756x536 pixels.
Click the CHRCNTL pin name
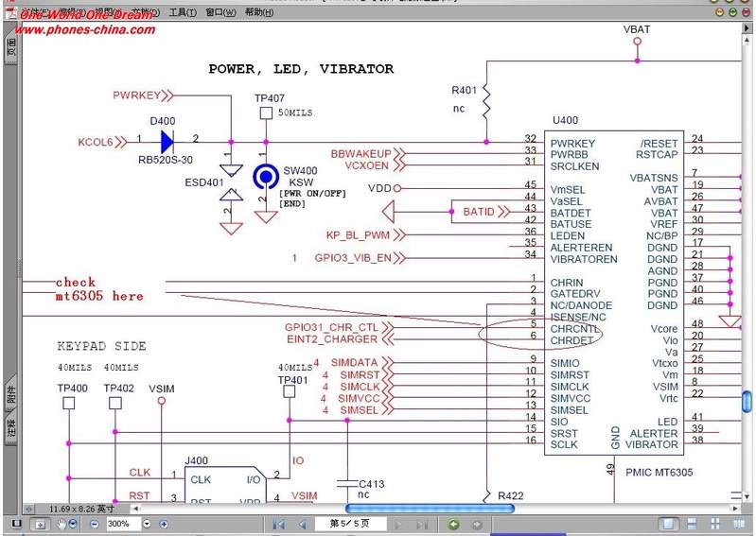(574, 329)
